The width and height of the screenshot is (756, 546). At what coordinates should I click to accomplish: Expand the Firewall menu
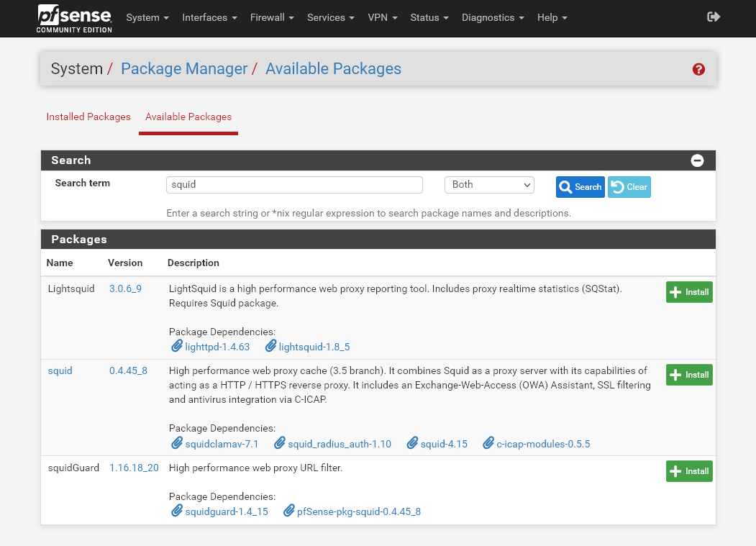[272, 17]
